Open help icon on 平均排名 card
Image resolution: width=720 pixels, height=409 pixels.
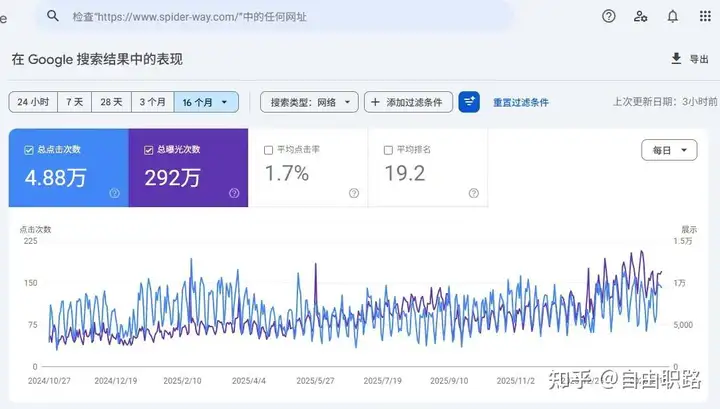point(473,193)
